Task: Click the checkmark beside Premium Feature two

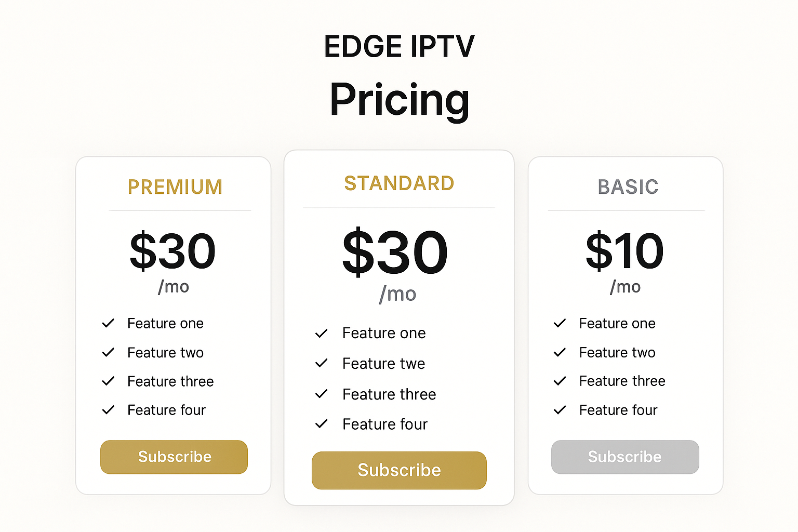Action: (x=108, y=352)
